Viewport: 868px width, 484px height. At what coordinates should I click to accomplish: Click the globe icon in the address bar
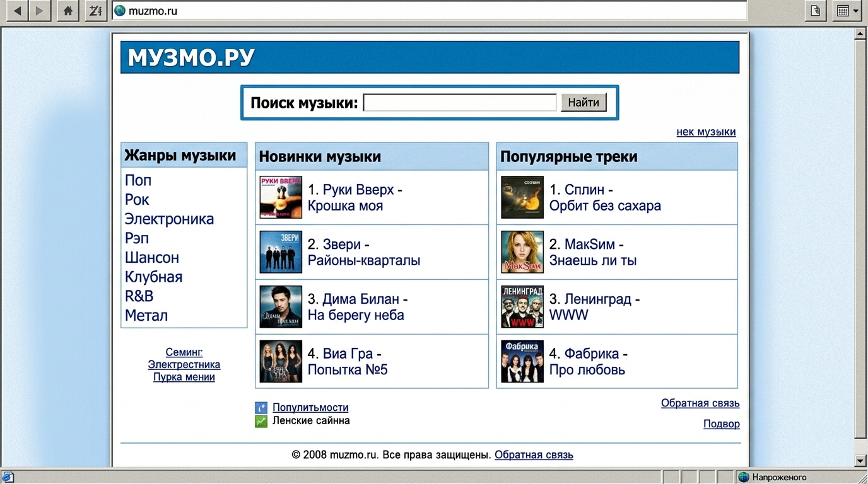[120, 11]
